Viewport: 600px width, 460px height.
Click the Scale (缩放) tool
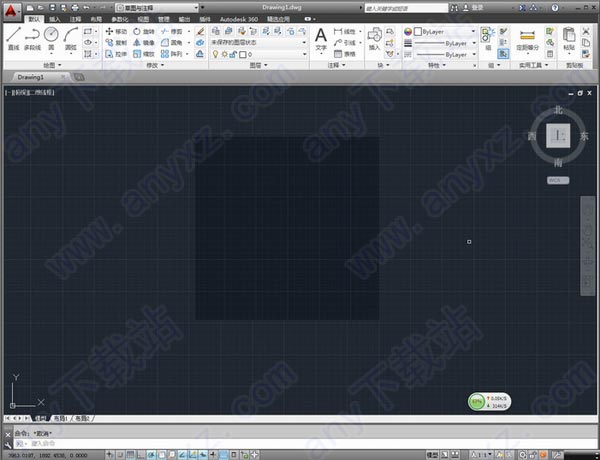coord(144,54)
